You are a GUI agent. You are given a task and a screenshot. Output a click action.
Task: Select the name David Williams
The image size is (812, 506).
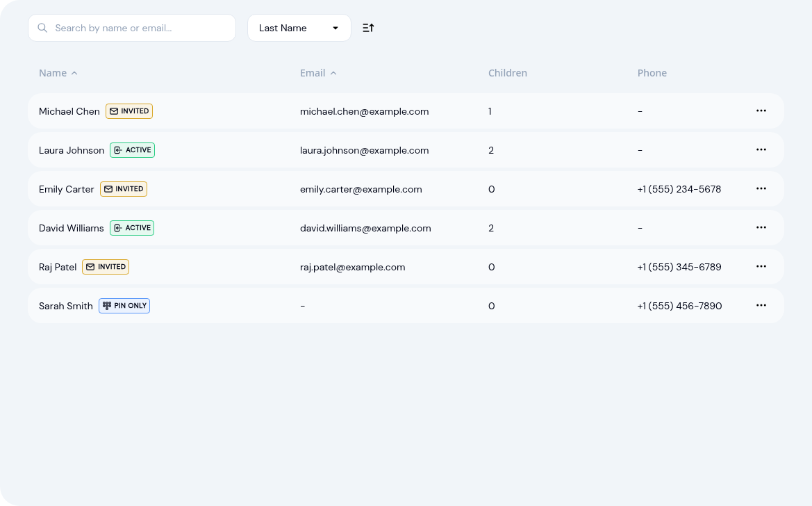click(x=72, y=228)
